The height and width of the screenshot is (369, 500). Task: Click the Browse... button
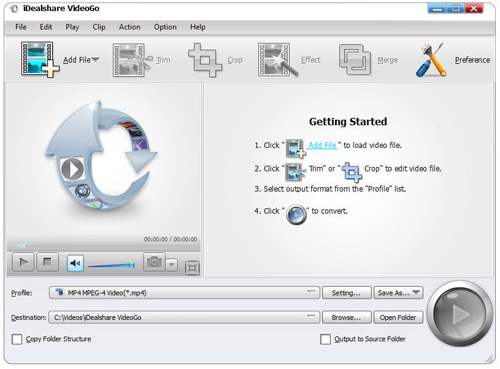point(346,317)
